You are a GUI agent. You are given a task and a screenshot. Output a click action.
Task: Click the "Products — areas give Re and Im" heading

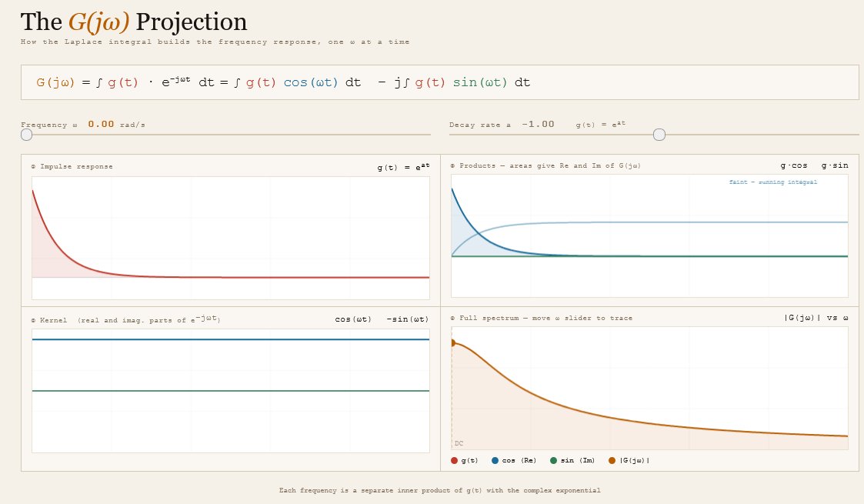(545, 165)
